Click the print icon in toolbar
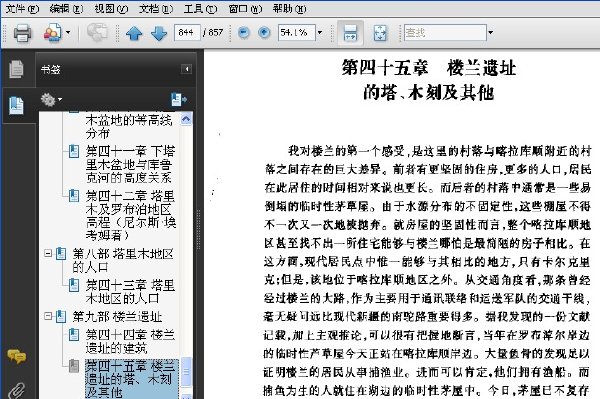 coord(22,33)
